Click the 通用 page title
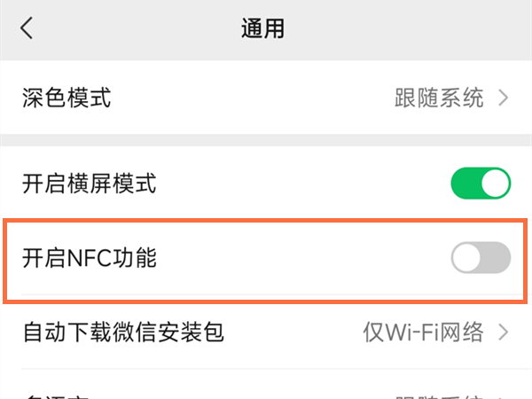532x399 pixels. (262, 28)
